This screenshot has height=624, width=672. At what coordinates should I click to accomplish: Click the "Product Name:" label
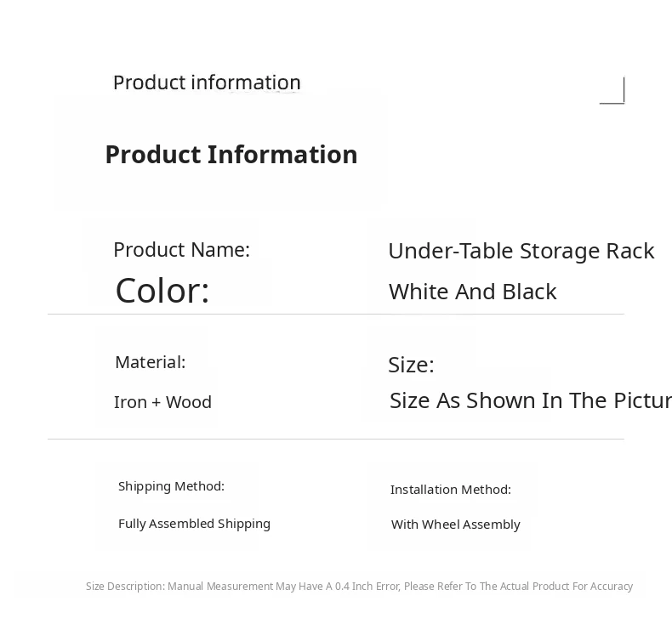pyautogui.click(x=181, y=250)
